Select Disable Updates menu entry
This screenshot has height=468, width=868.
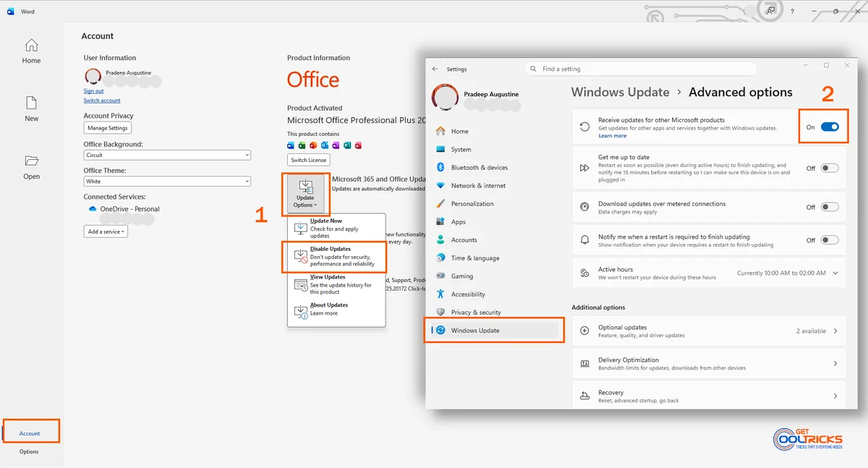336,256
